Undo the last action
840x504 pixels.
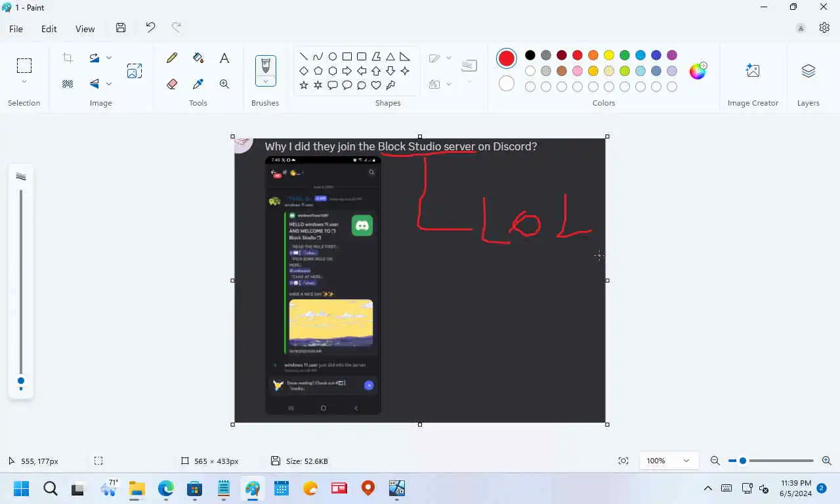click(x=150, y=28)
